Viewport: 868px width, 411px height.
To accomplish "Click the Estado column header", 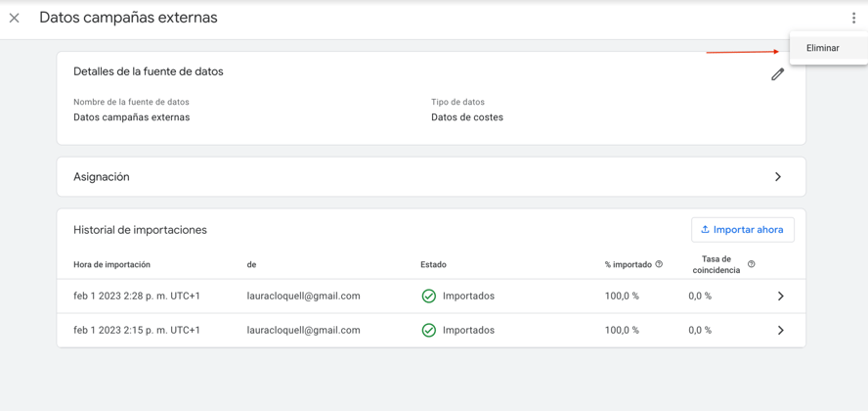I will tap(433, 265).
